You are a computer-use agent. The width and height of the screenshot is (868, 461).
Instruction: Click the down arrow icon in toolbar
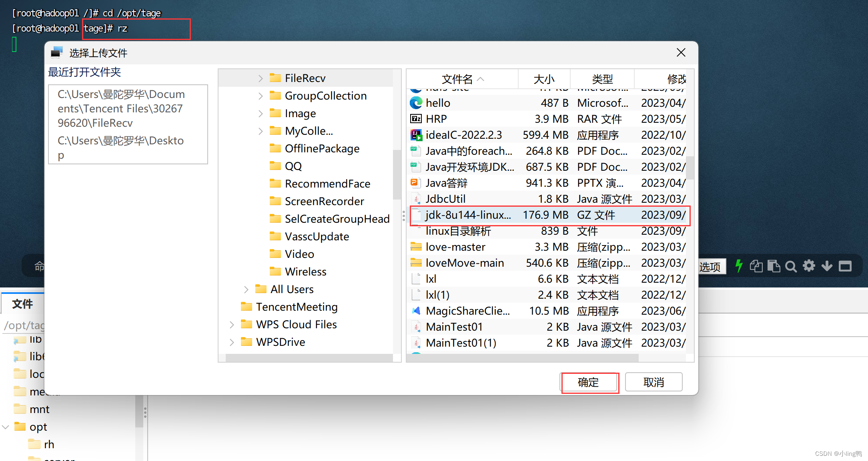coord(827,266)
